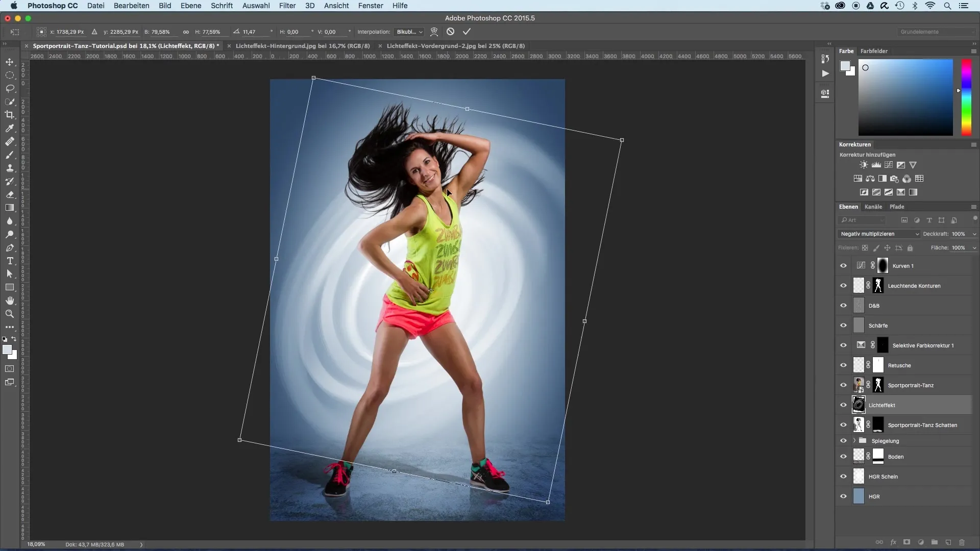Viewport: 980px width, 551px height.
Task: Select the Elliptical Marquee tool
Action: [x=10, y=75]
